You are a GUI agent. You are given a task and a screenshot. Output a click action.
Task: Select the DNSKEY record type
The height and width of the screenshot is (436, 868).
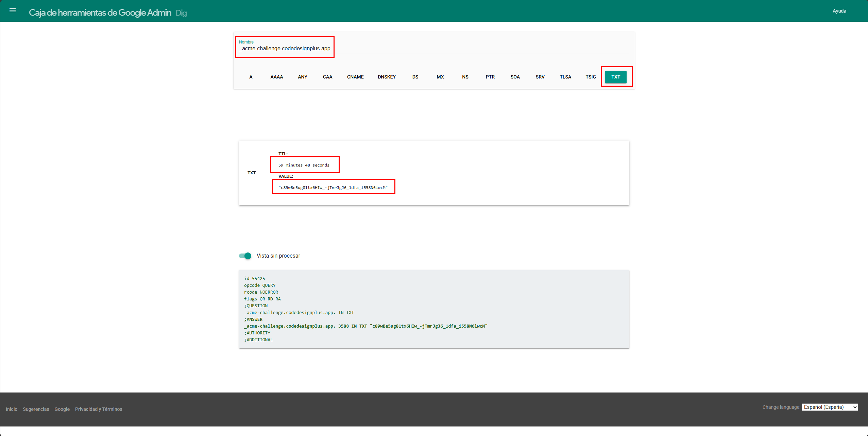[387, 77]
